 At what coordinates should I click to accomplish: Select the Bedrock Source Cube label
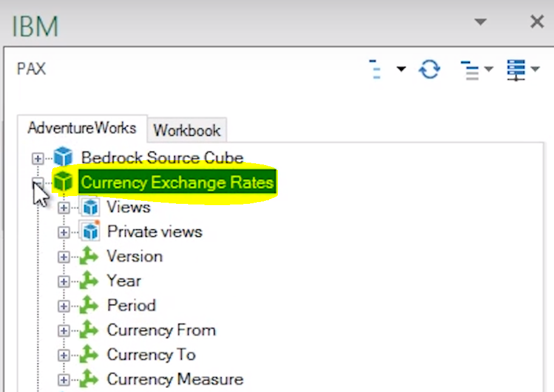click(x=162, y=157)
